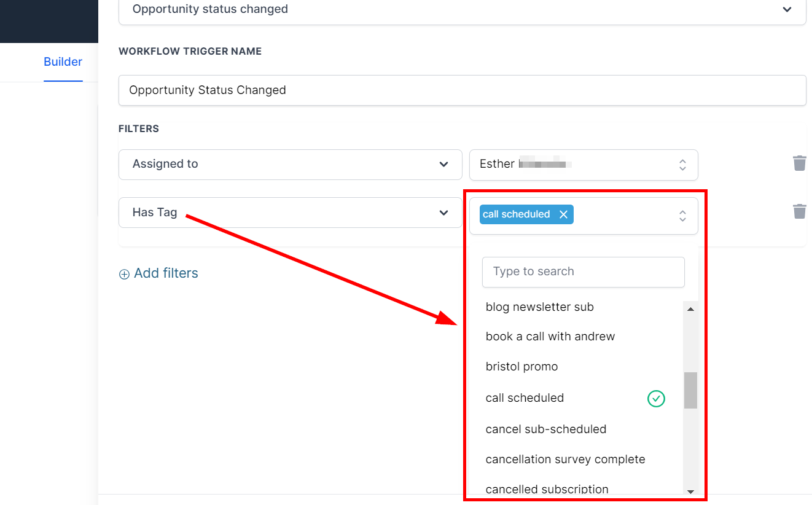Open the Esther user selector
This screenshot has height=505, width=812.
(x=583, y=165)
